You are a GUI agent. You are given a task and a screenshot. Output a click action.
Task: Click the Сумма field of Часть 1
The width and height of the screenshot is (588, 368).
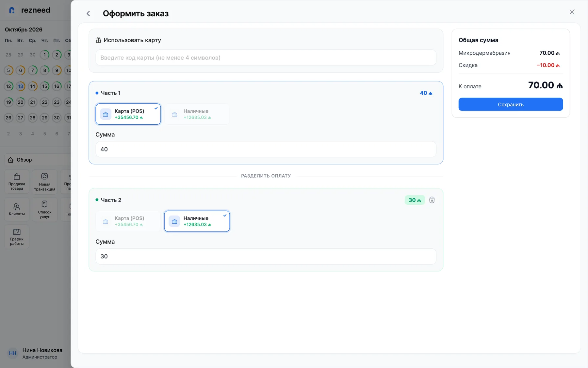coord(266,149)
